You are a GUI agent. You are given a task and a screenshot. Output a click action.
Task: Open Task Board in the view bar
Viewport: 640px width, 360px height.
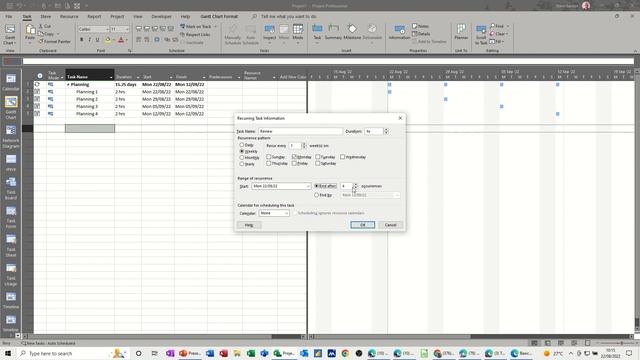11,188
